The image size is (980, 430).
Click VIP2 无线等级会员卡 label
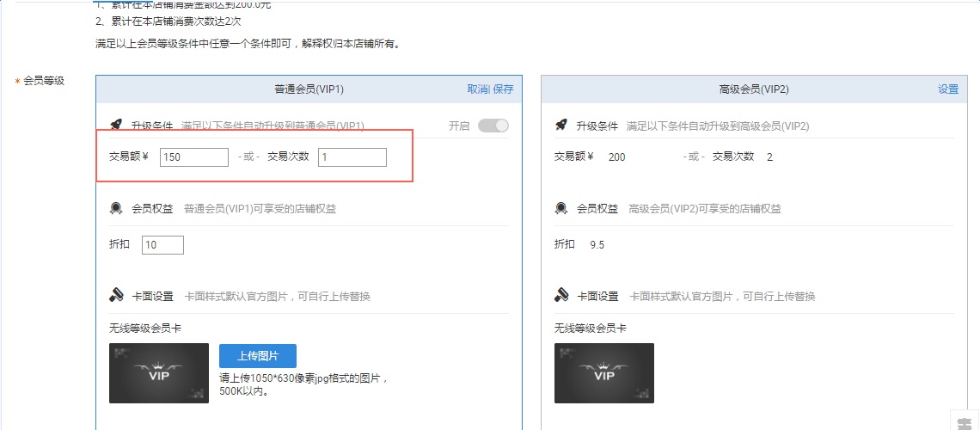591,329
